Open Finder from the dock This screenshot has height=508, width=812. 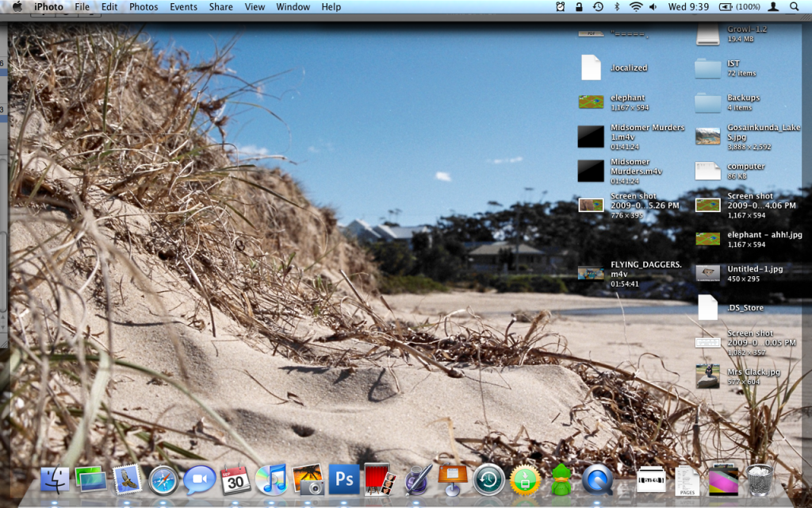[x=55, y=479]
